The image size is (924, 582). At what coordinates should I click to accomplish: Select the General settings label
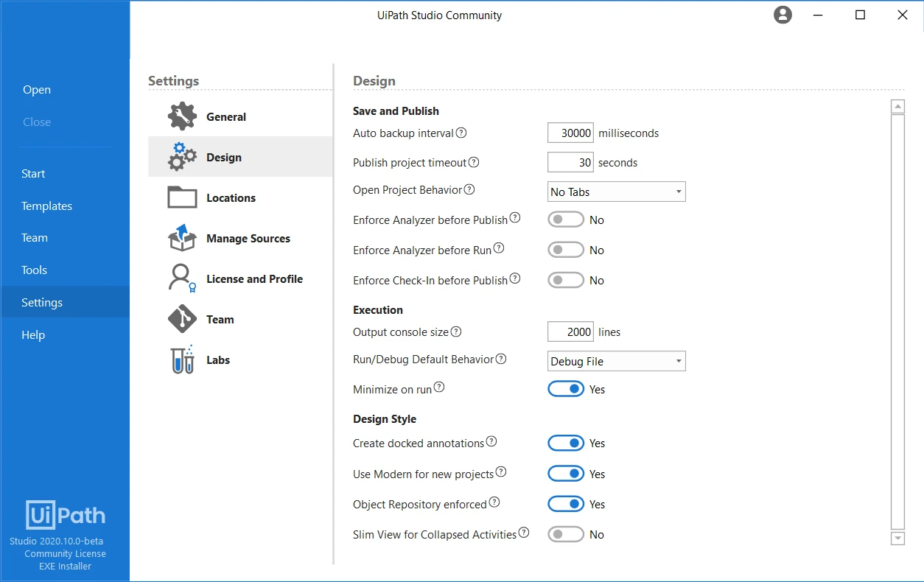[x=226, y=116]
